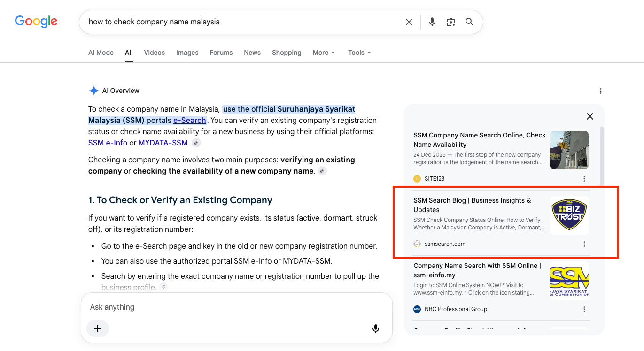Screen dimensions: 644x351
Task: Open the News tab
Action: click(x=252, y=53)
